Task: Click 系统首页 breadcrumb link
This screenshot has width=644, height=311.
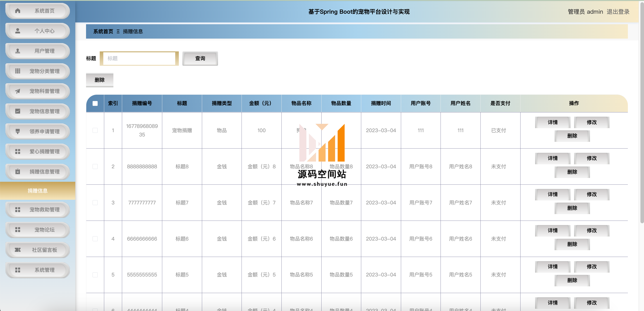Action: coord(103,31)
